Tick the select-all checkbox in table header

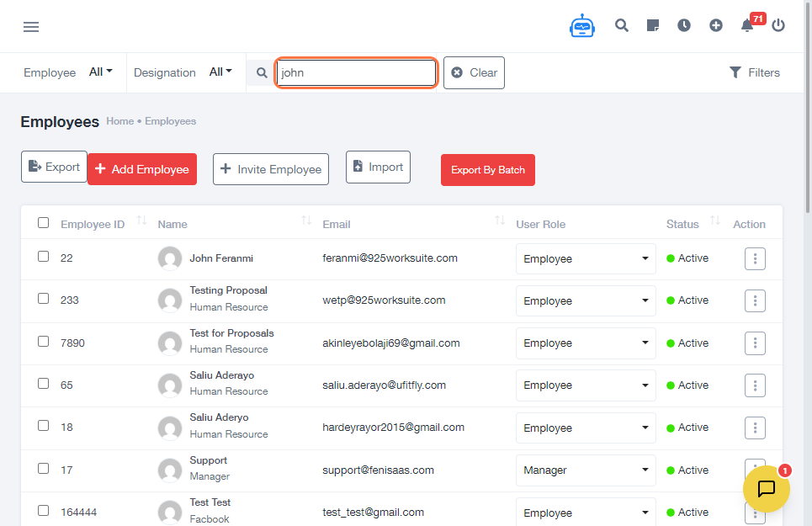(43, 223)
